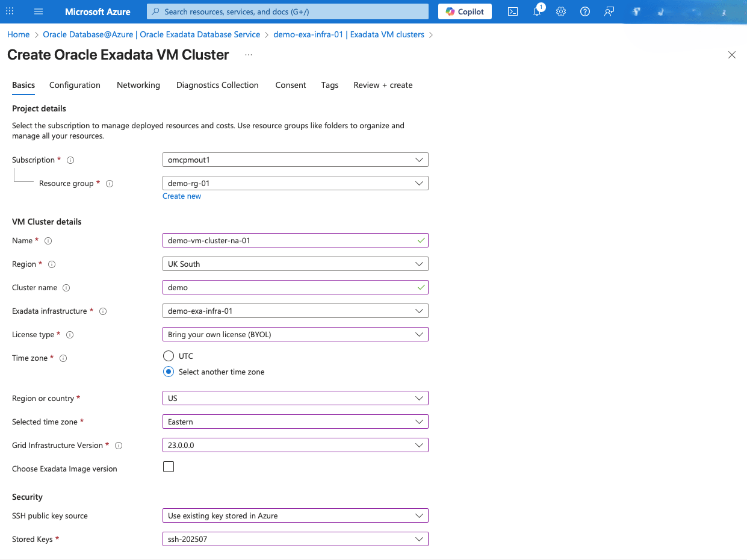Image resolution: width=747 pixels, height=560 pixels.
Task: Open the Review + create tab
Action: (383, 85)
